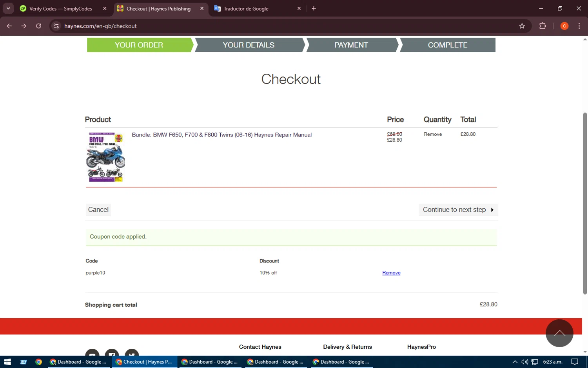Open the taskbar app next to Start
Viewport: 588px width, 368px height.
point(24,362)
